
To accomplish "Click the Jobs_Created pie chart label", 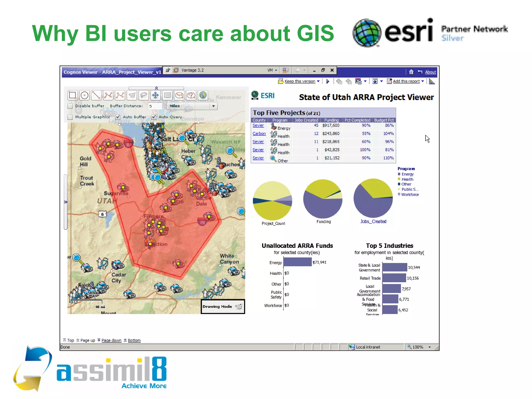I will pos(373,222).
